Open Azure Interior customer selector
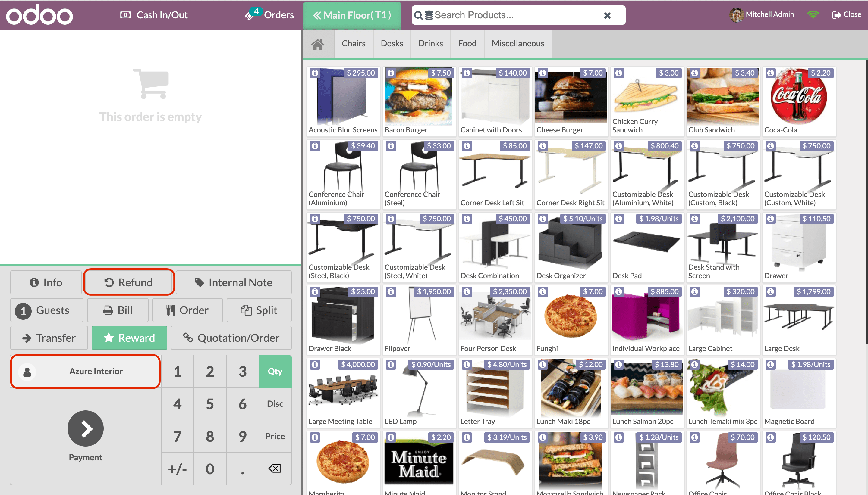The image size is (868, 495). click(85, 371)
